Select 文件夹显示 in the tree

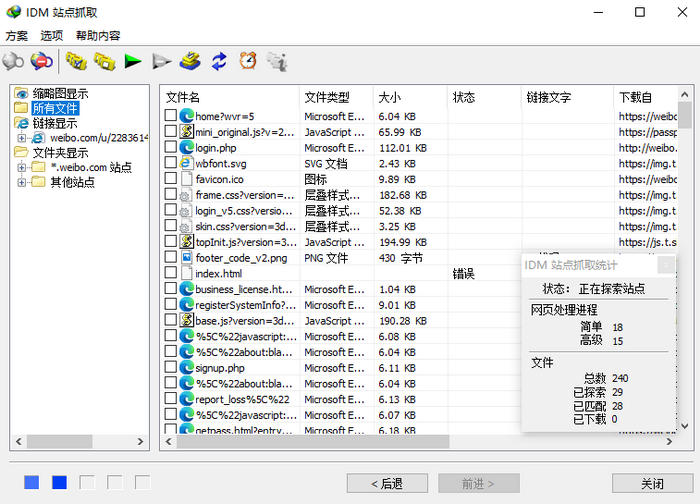pyautogui.click(x=60, y=153)
